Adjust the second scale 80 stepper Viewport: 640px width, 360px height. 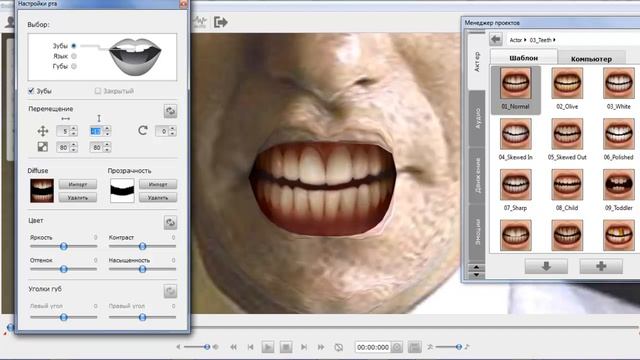107,147
